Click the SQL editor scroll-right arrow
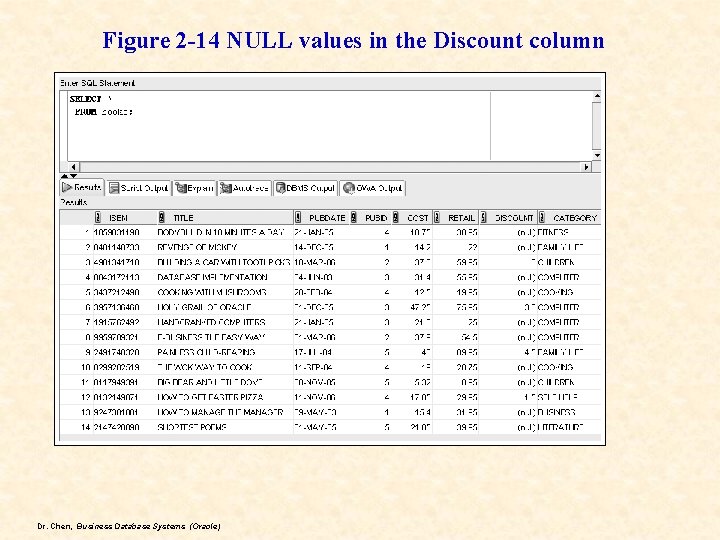720x540 pixels. pos(586,167)
